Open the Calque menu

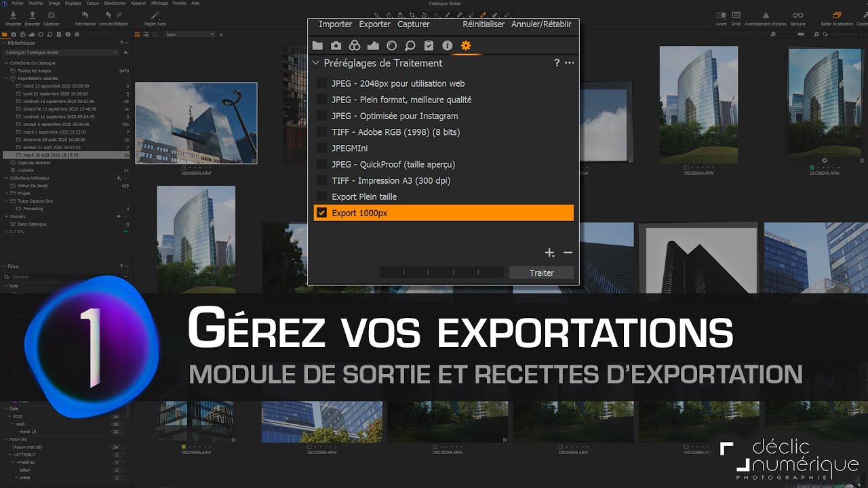[x=92, y=3]
